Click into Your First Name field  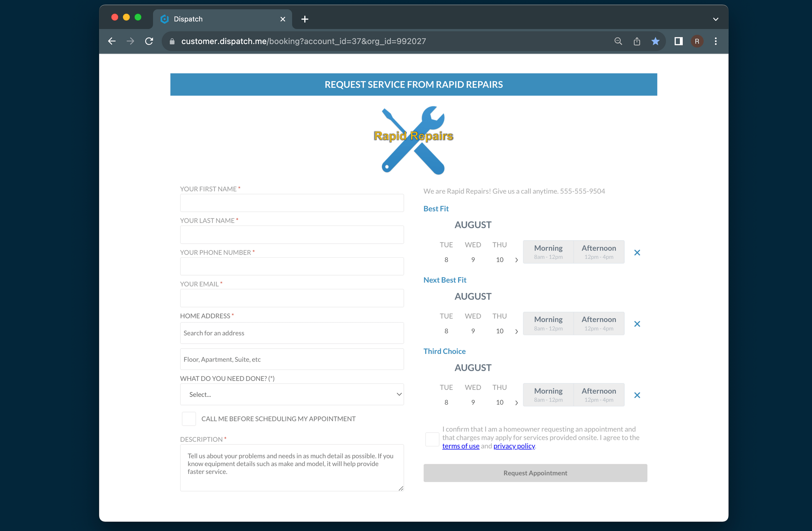tap(292, 203)
